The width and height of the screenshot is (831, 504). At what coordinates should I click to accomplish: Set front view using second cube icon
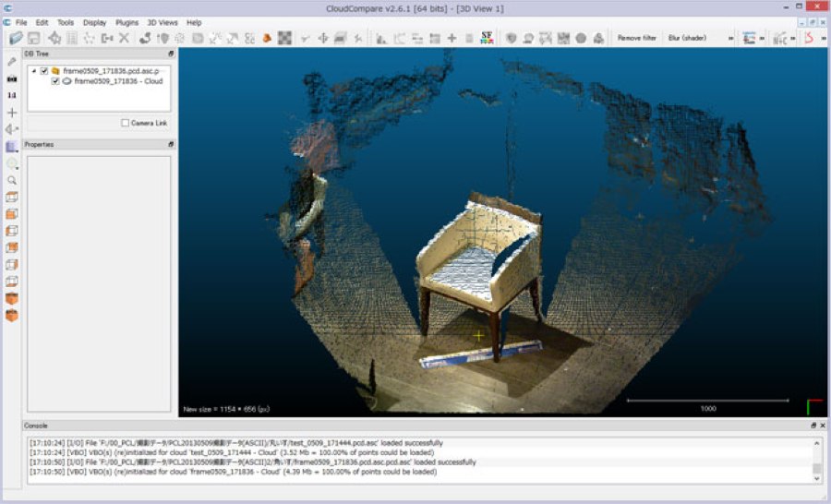click(x=12, y=213)
